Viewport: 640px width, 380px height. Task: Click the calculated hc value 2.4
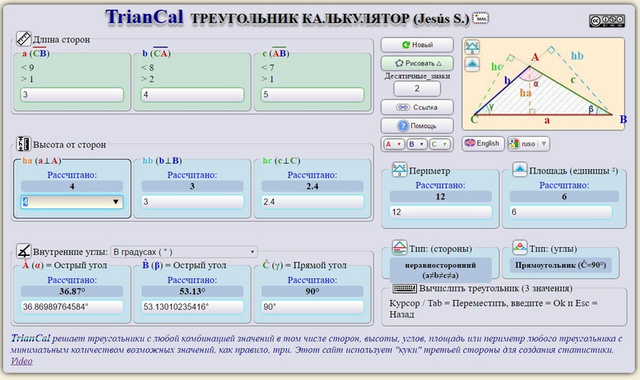click(x=312, y=186)
